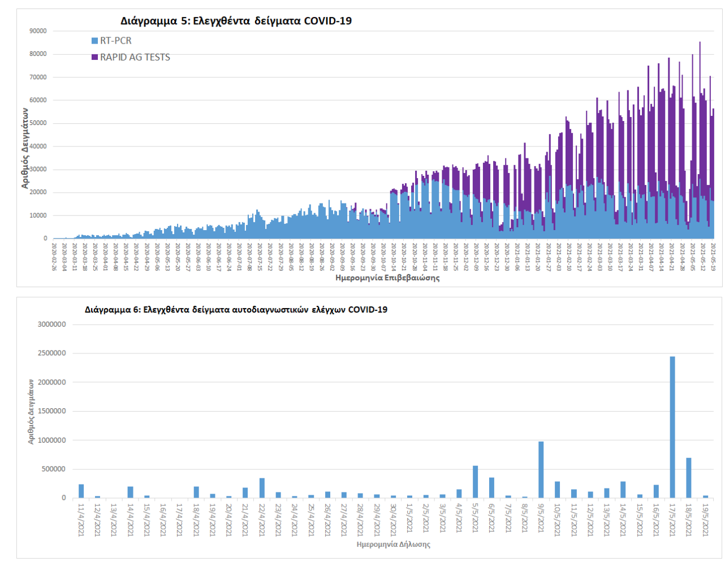The width and height of the screenshot is (725, 588).
Task: Select the 9/5/2021 bar in lower chart
Action: (541, 469)
